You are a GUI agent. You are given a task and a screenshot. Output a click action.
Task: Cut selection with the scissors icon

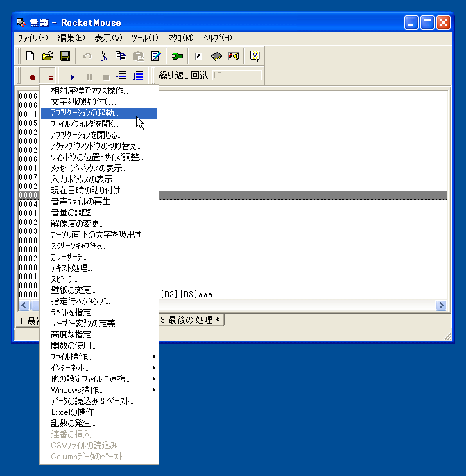(x=103, y=56)
